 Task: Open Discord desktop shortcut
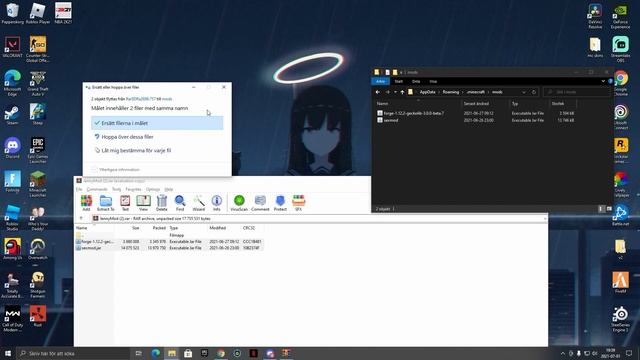(x=12, y=148)
